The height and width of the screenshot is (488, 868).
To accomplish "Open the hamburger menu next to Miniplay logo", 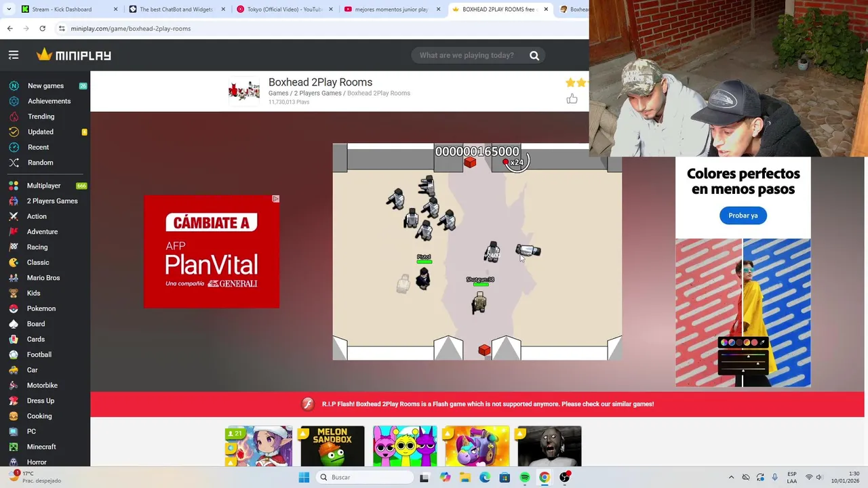I will point(14,55).
